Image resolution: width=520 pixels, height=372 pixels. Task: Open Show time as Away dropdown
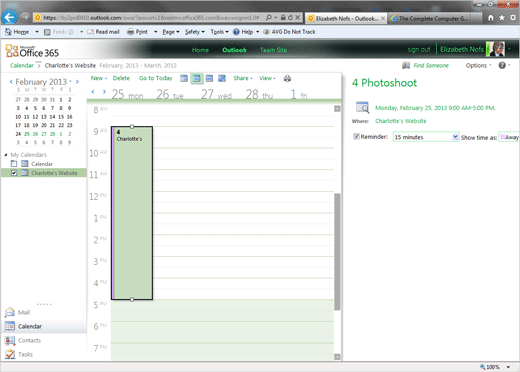click(509, 137)
